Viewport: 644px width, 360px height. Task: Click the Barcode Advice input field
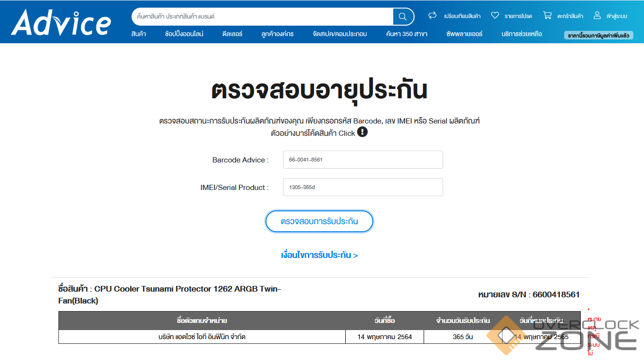363,160
